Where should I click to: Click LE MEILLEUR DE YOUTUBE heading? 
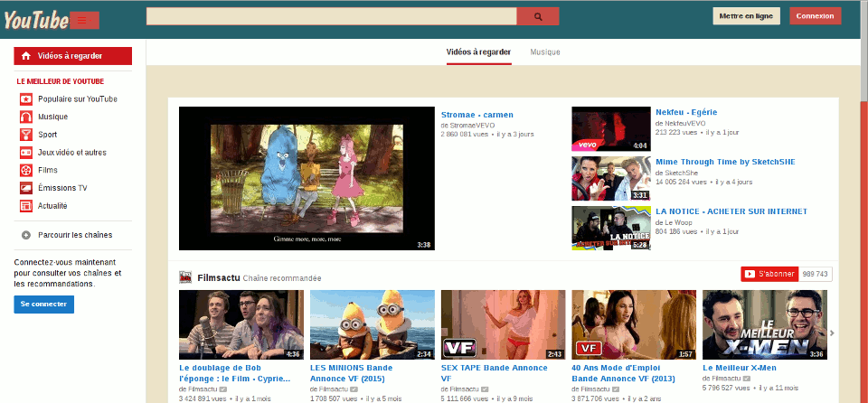(x=61, y=81)
